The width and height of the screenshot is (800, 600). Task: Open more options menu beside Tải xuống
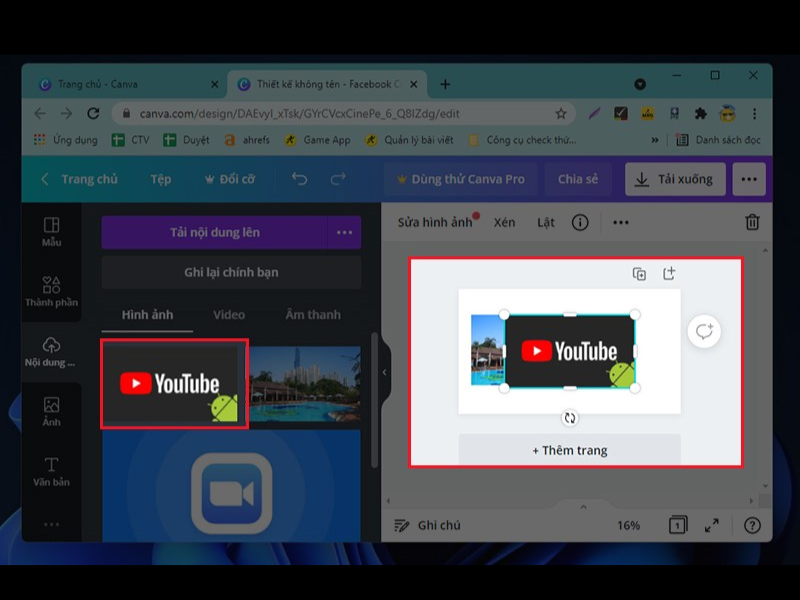click(749, 179)
